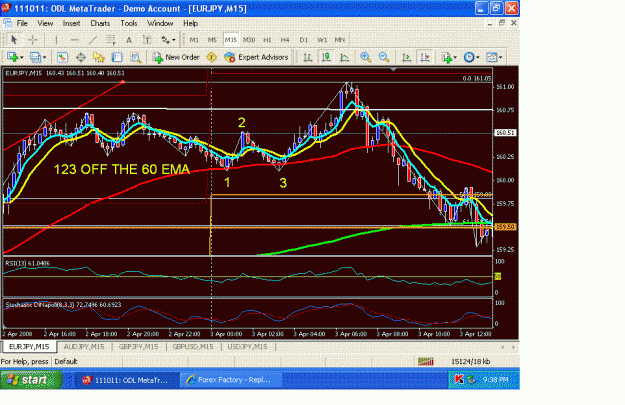Open the Help menu
Screen dimensions: 625x405
191,23
